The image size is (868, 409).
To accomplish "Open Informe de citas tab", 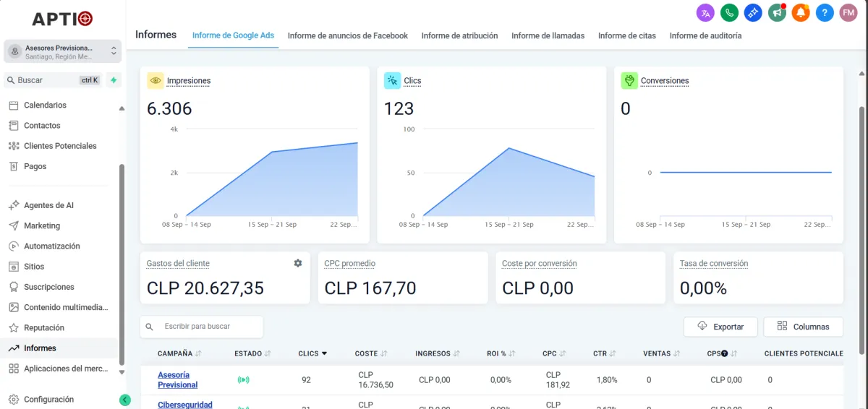I will (x=627, y=35).
